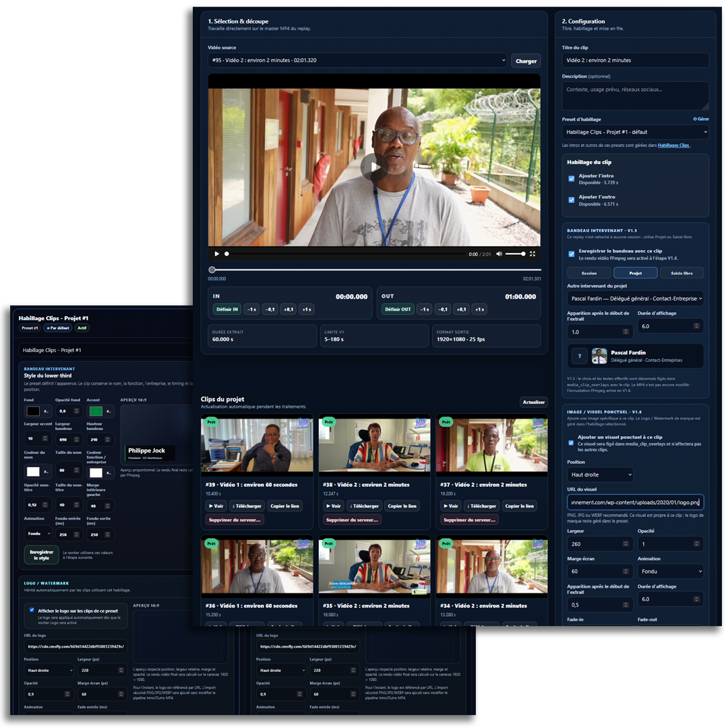The height and width of the screenshot is (728, 728).
Task: Save the style with Enregistrer le style
Action: coord(41,555)
